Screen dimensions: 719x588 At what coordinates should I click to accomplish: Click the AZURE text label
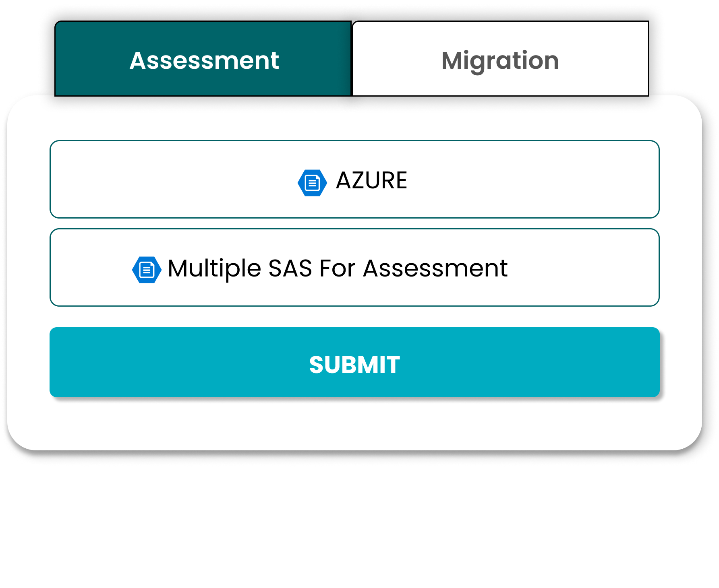(x=371, y=180)
